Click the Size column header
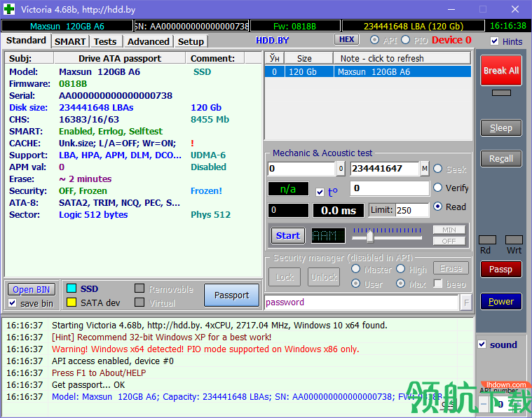The width and height of the screenshot is (532, 418). [x=308, y=58]
